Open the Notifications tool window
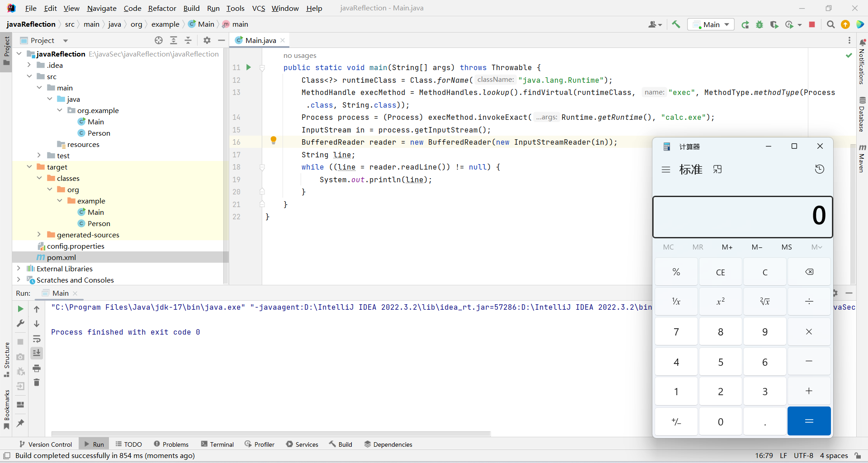Screen dimensions: 868x463 862,62
